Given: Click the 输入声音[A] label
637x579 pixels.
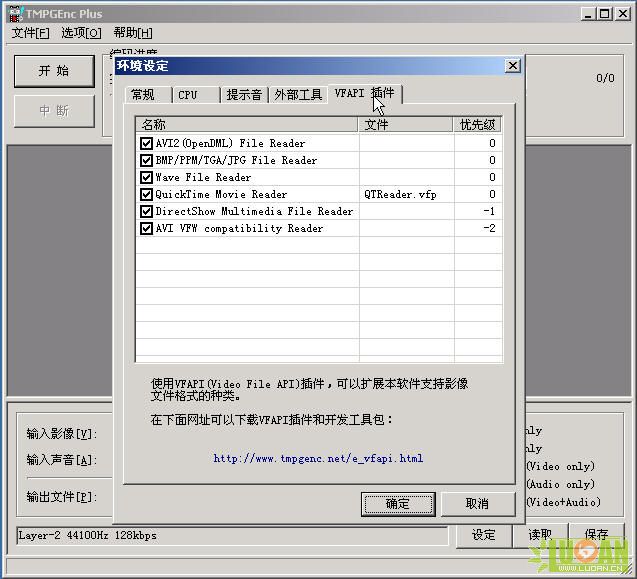Looking at the screenshot, I should 62,460.
